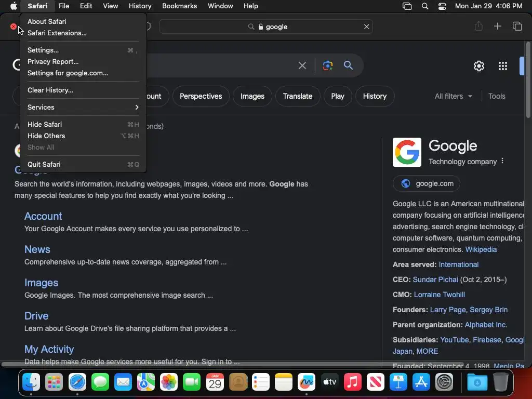Image resolution: width=532 pixels, height=399 pixels.
Task: Open the Google apps grid
Action: [502, 66]
